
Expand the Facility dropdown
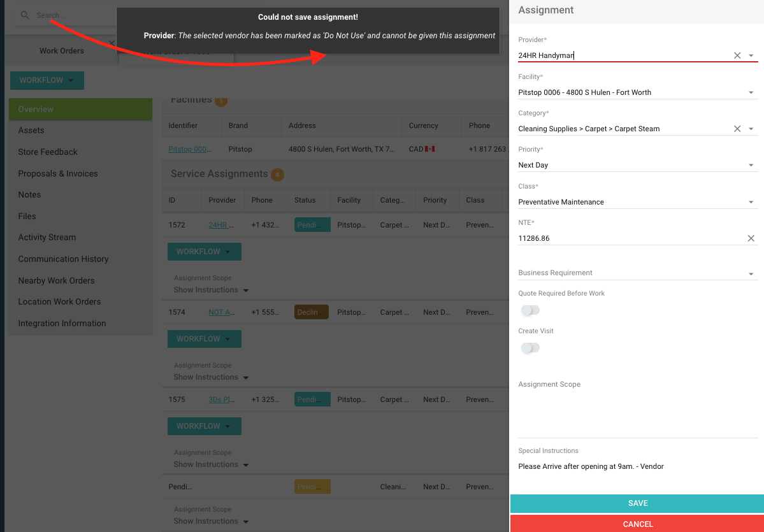751,93
